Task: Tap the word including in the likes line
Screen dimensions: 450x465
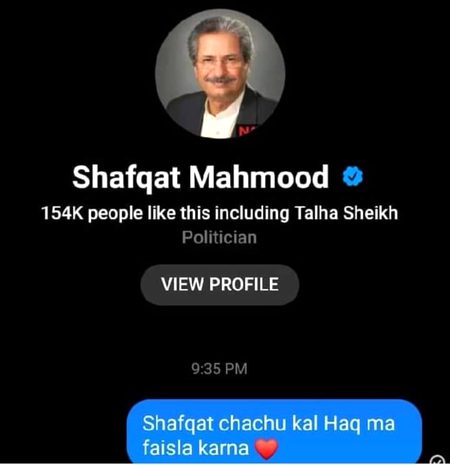Action: pyautogui.click(x=252, y=213)
